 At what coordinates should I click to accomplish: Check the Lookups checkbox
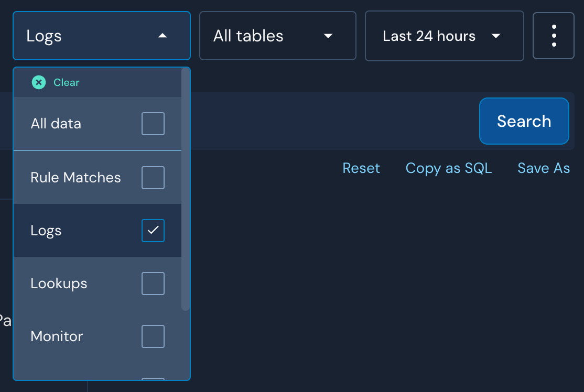click(x=153, y=283)
